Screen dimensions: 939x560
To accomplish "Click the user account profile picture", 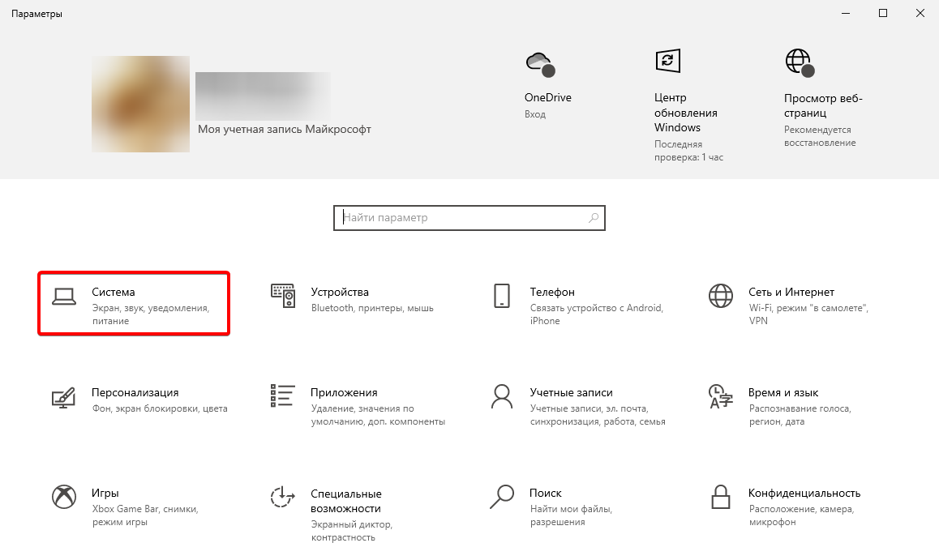I will pos(140,104).
